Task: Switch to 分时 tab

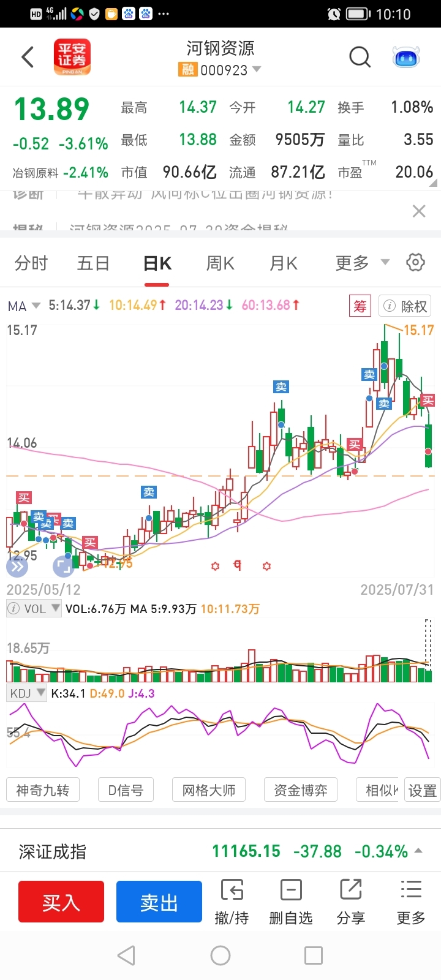Action: click(31, 263)
